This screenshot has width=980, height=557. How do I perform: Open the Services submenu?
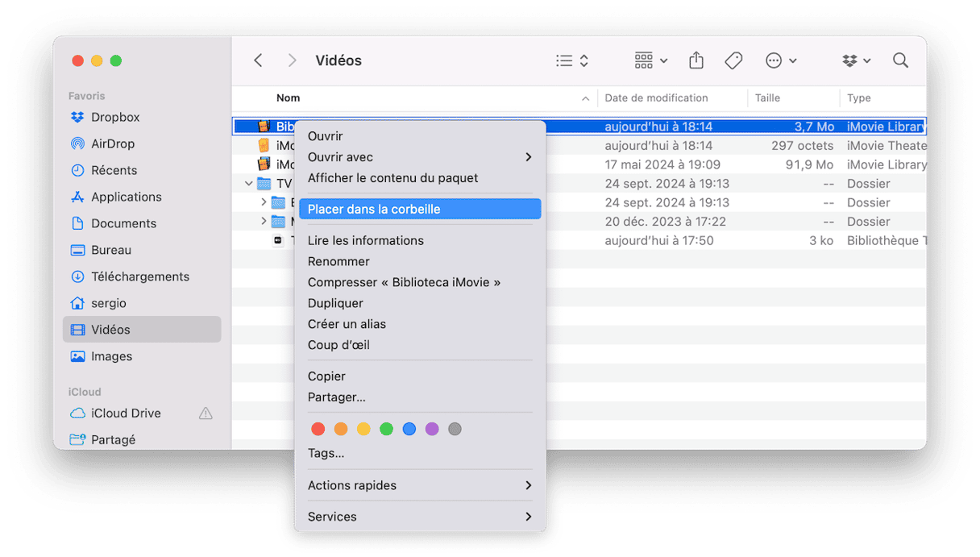tap(420, 517)
